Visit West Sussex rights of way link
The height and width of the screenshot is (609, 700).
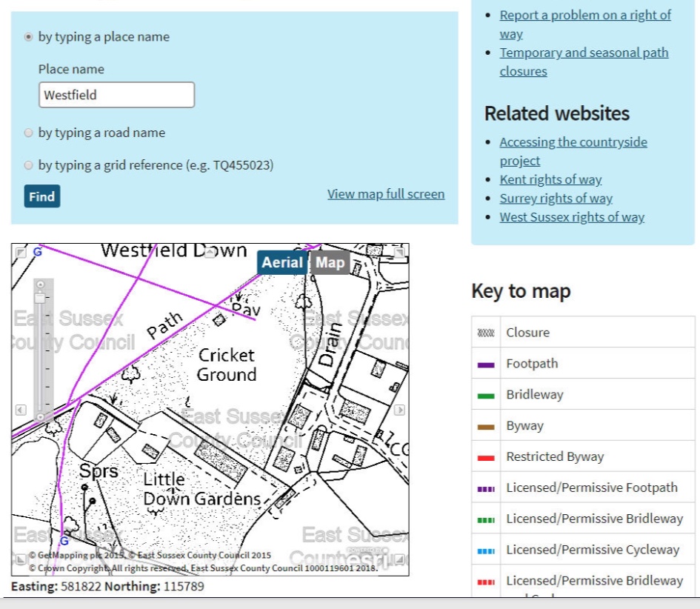(572, 217)
